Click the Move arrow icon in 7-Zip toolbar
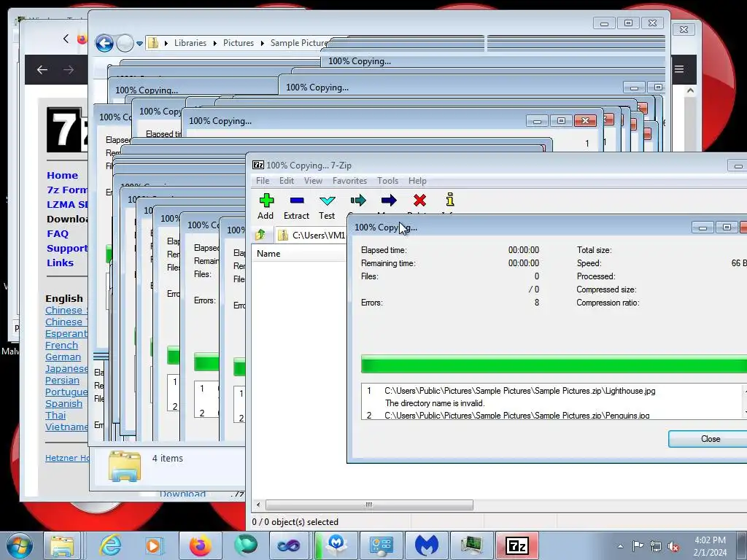 (389, 201)
